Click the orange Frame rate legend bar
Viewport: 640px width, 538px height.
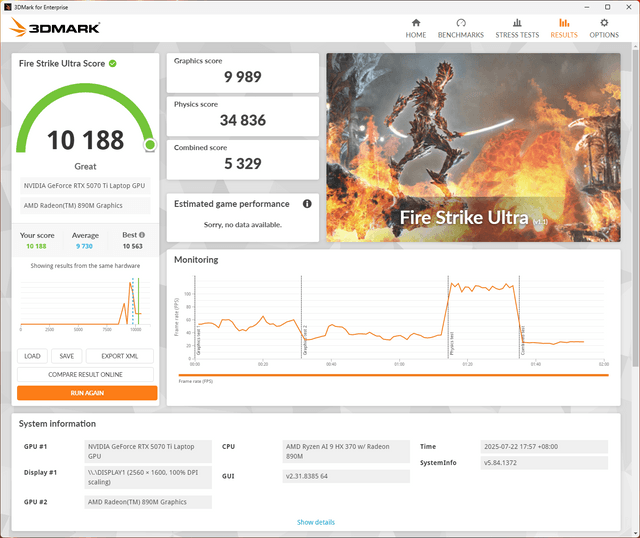pos(393,375)
